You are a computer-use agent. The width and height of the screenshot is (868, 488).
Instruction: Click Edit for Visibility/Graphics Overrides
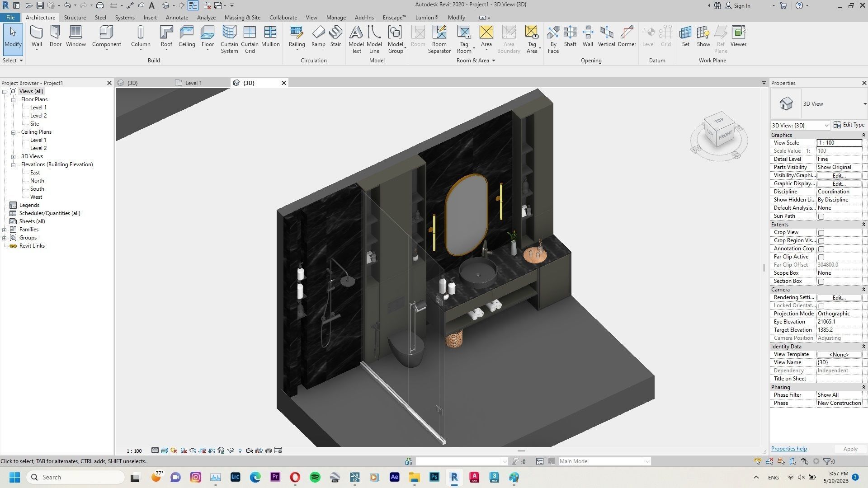click(x=839, y=175)
